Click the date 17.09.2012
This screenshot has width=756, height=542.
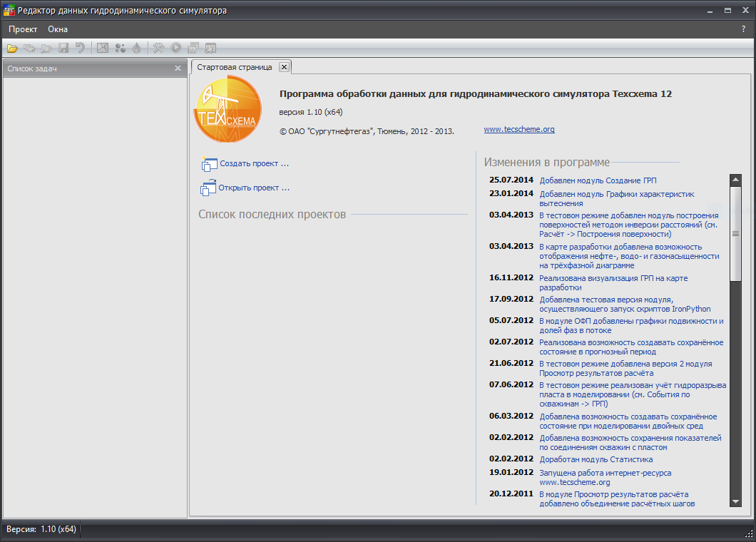(511, 299)
